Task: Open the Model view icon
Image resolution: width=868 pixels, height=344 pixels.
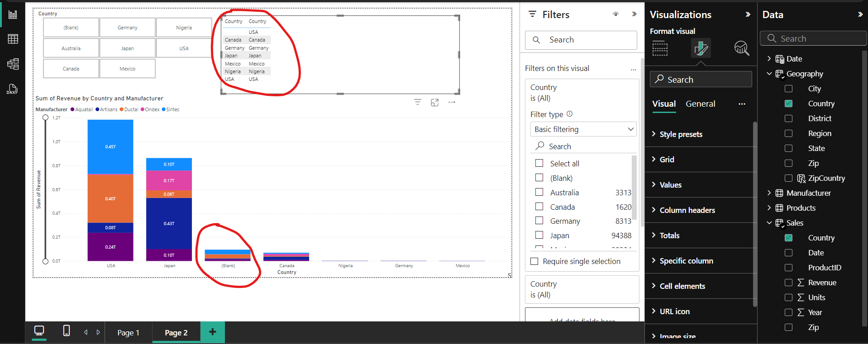Action: click(x=13, y=64)
